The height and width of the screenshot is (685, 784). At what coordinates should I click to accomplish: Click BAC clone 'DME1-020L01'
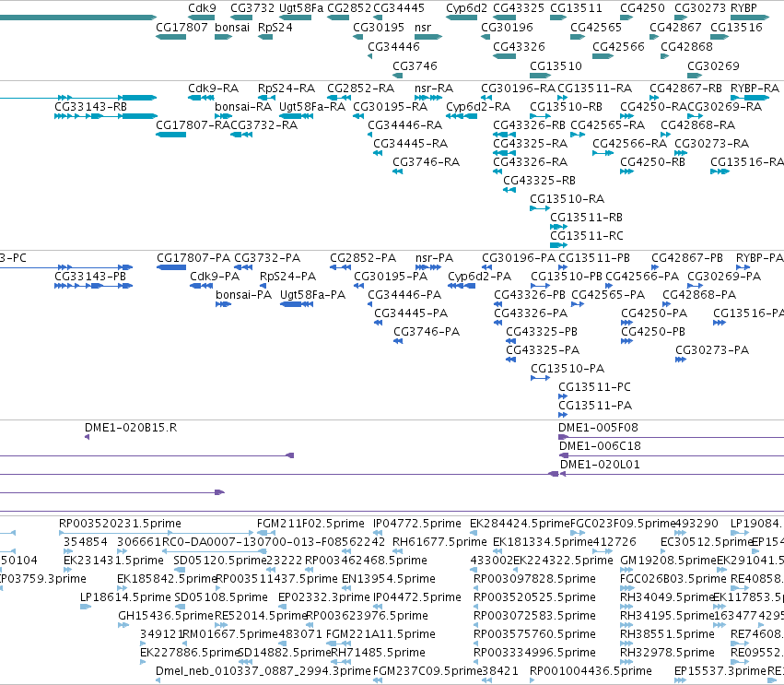[600, 465]
